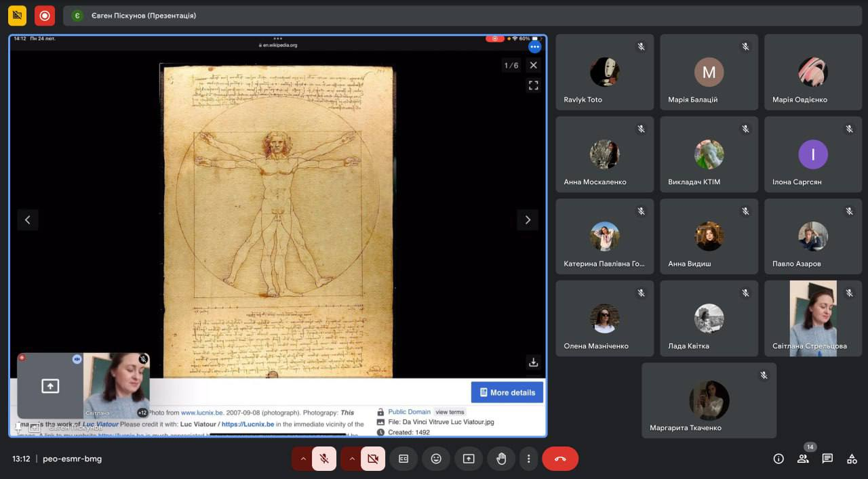Select Викладач КТІМ participant avatar
The height and width of the screenshot is (479, 868).
[709, 154]
